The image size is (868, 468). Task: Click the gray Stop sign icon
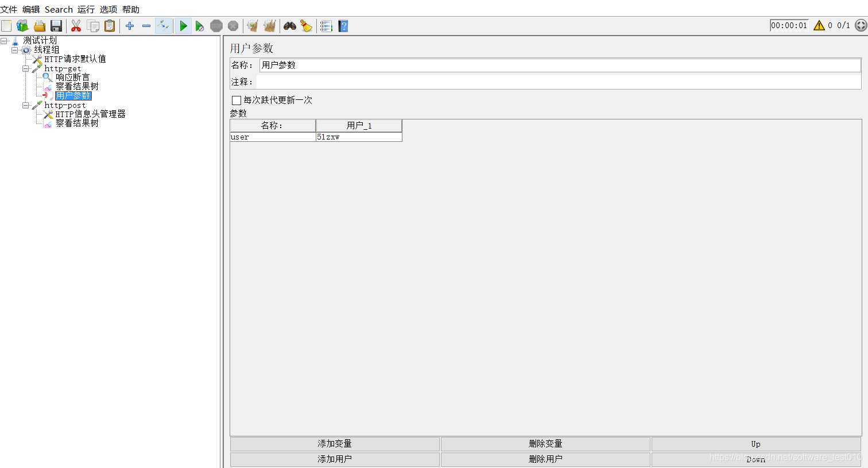click(216, 26)
